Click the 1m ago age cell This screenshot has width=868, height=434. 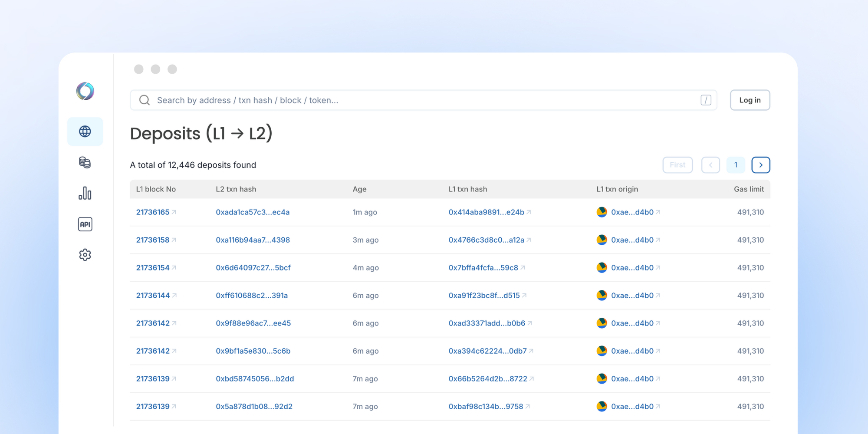click(365, 212)
